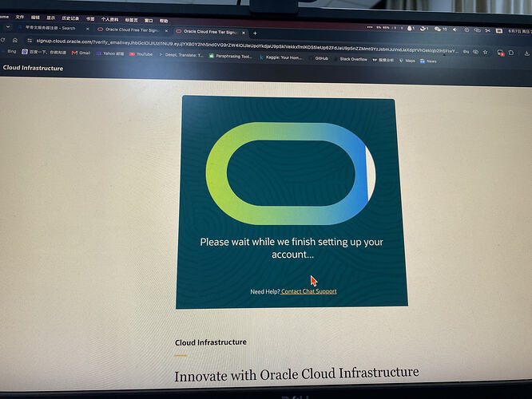The height and width of the screenshot is (399, 532).
Task: Open the 编辑 menu in the menu bar
Action: click(x=35, y=18)
